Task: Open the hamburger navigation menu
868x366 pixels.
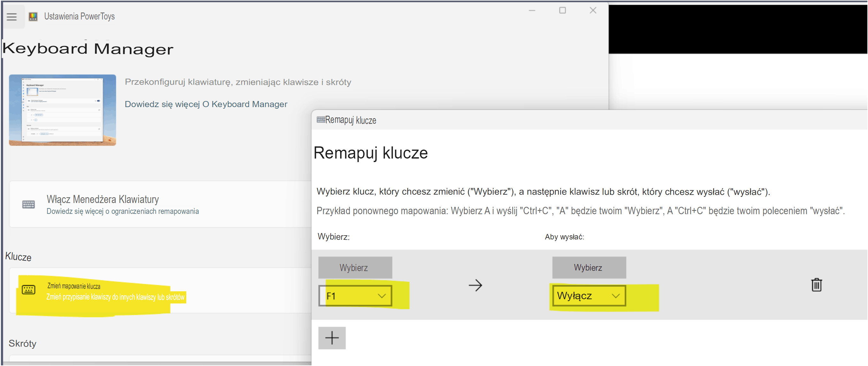Action: [12, 17]
